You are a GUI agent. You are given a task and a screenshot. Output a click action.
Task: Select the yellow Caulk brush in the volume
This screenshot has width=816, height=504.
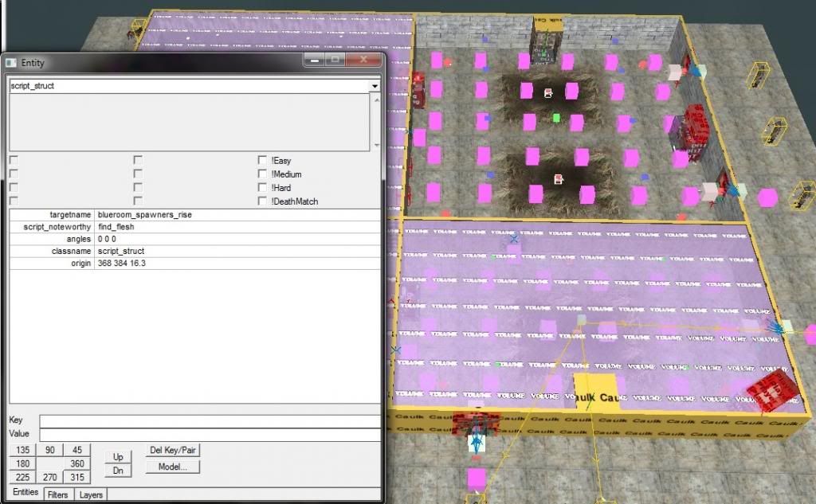(x=596, y=390)
